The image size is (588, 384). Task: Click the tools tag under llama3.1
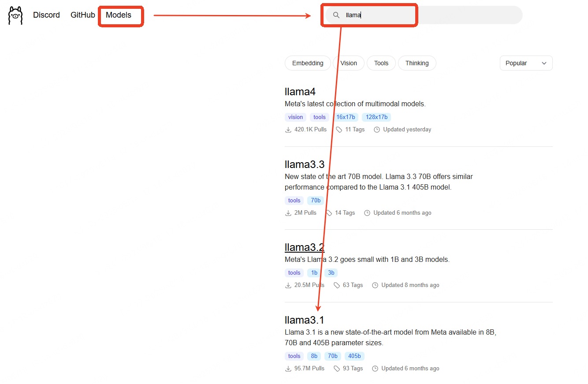(x=294, y=356)
